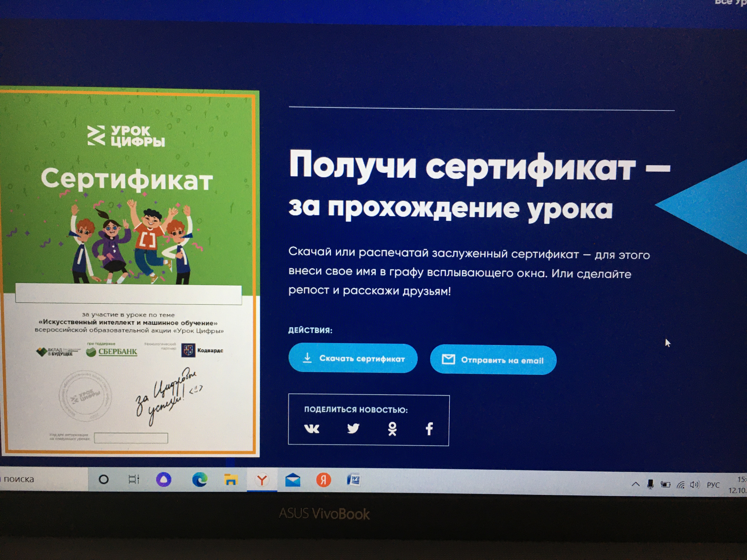Switch input language РУС indicator
The width and height of the screenshot is (747, 560).
[713, 485]
